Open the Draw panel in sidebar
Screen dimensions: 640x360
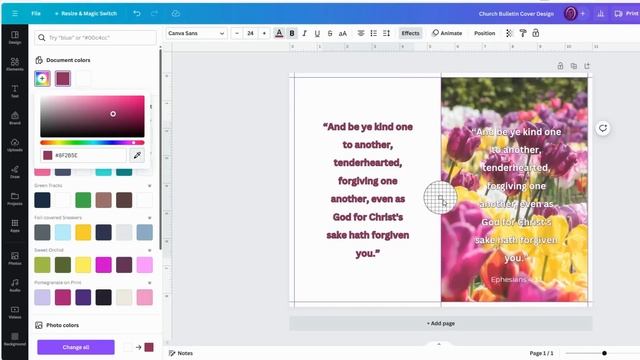tap(15, 172)
